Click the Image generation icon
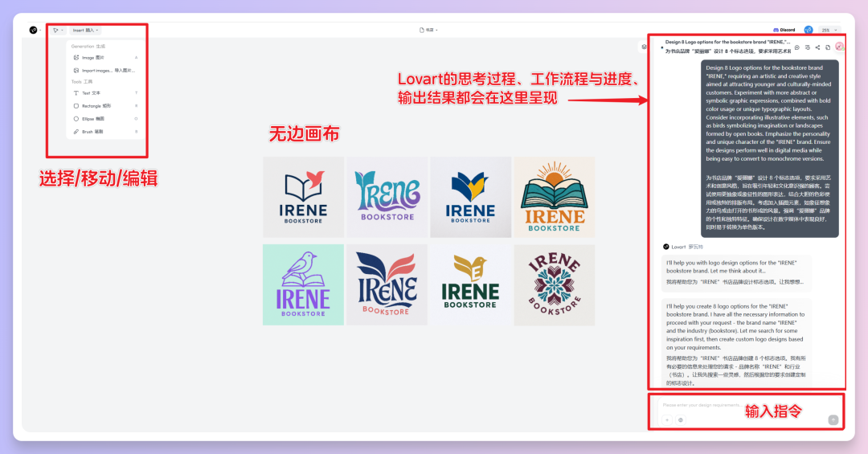Screen dimensions: 868x454 pos(76,58)
